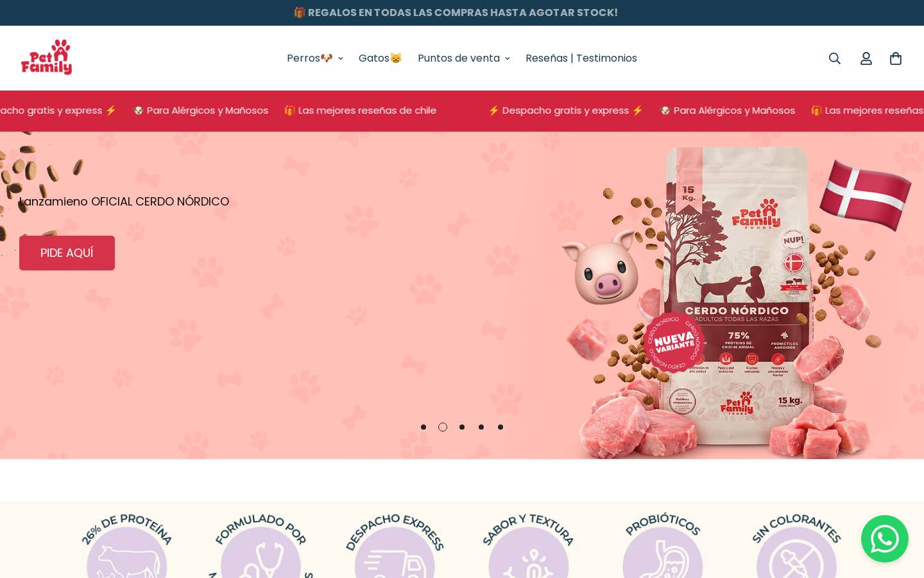Go to the fifth carousel slide dot
Screen dimensions: 924x578
pos(501,427)
